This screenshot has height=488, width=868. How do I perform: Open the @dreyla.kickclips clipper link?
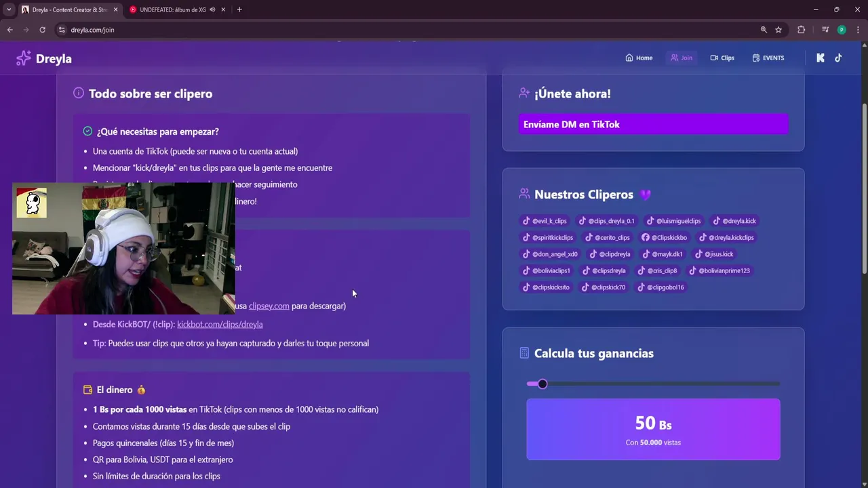(726, 237)
